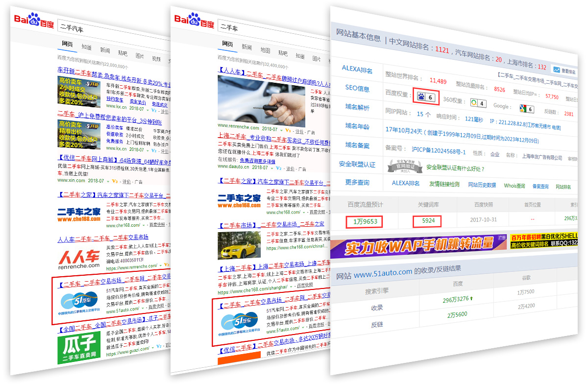Select the SEO信息 side tab

357,88
